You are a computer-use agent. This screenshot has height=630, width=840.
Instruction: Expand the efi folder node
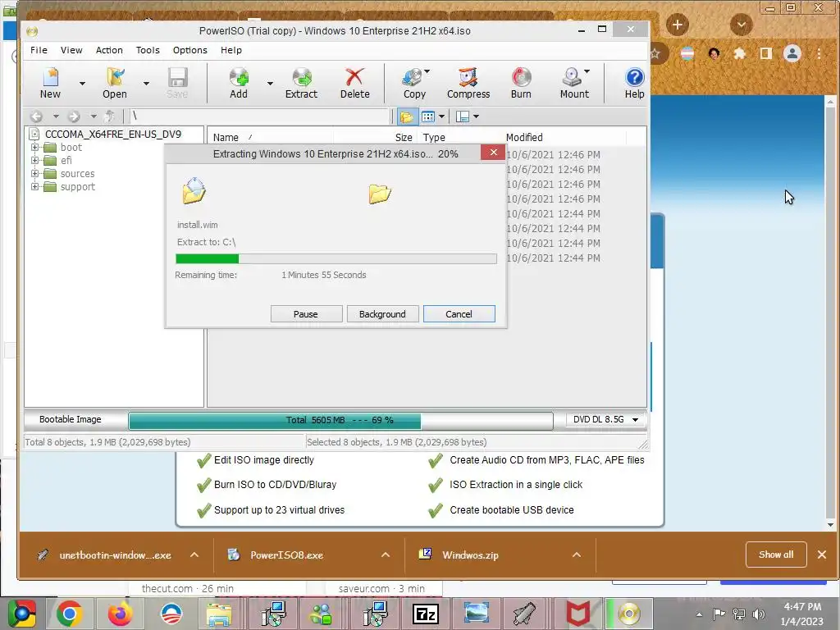click(34, 160)
